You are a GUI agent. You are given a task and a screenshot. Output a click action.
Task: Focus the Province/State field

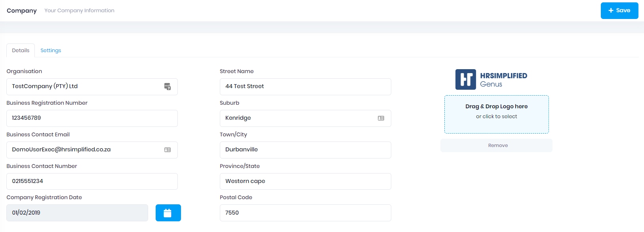(305, 181)
